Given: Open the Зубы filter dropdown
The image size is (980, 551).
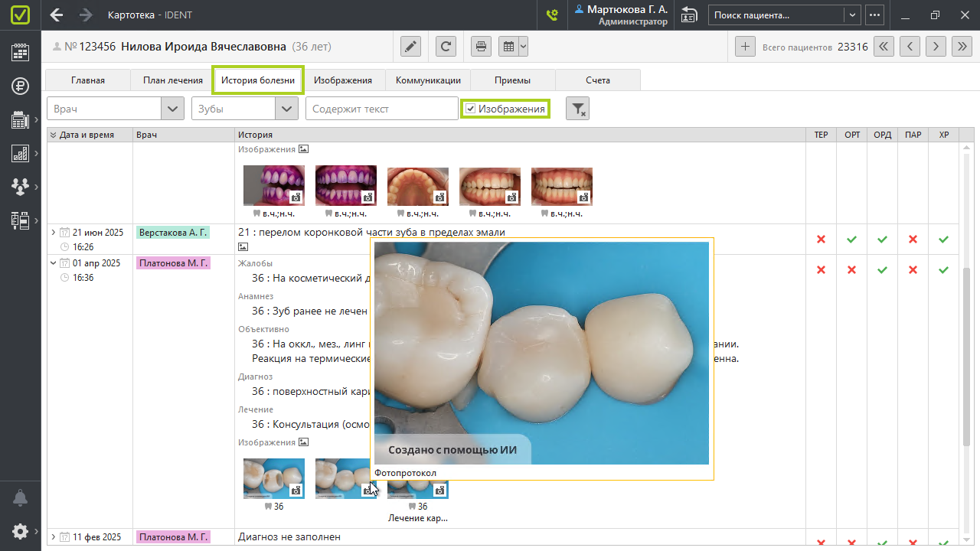Looking at the screenshot, I should tap(287, 109).
